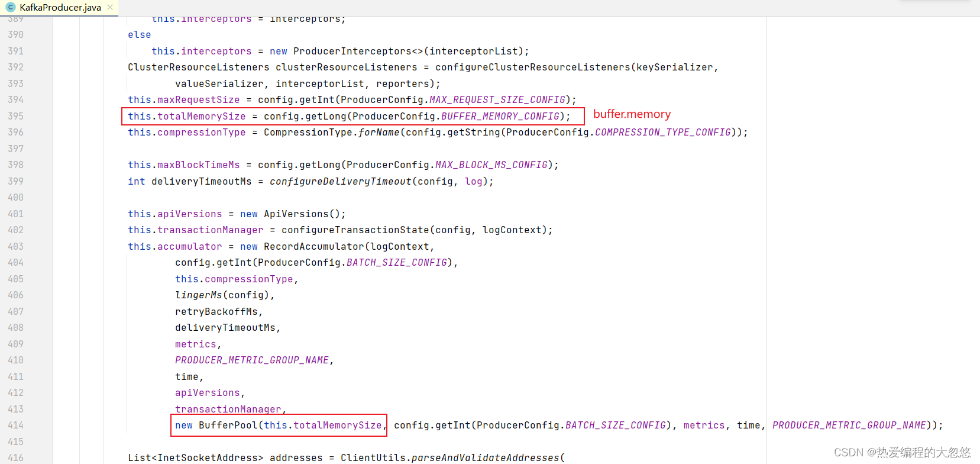This screenshot has height=464, width=980.
Task: Click totalMemorySize field on line 395
Action: (x=202, y=116)
